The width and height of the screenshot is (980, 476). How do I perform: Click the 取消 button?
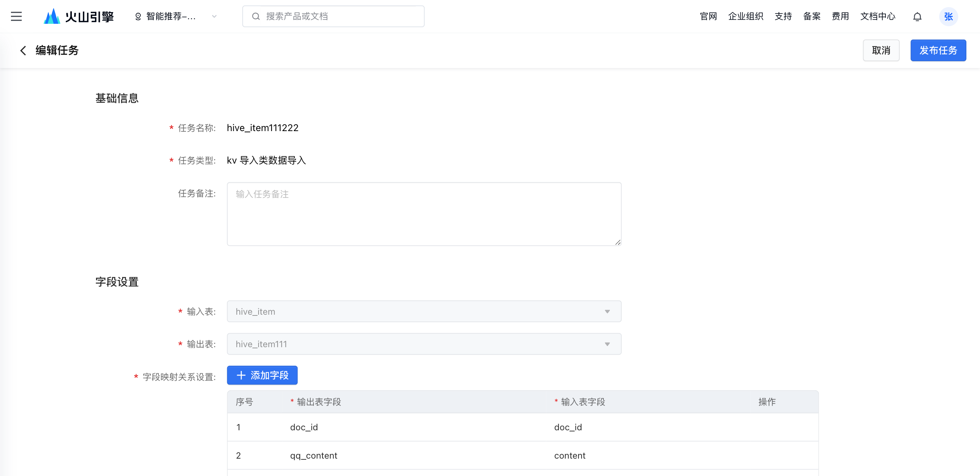point(881,50)
